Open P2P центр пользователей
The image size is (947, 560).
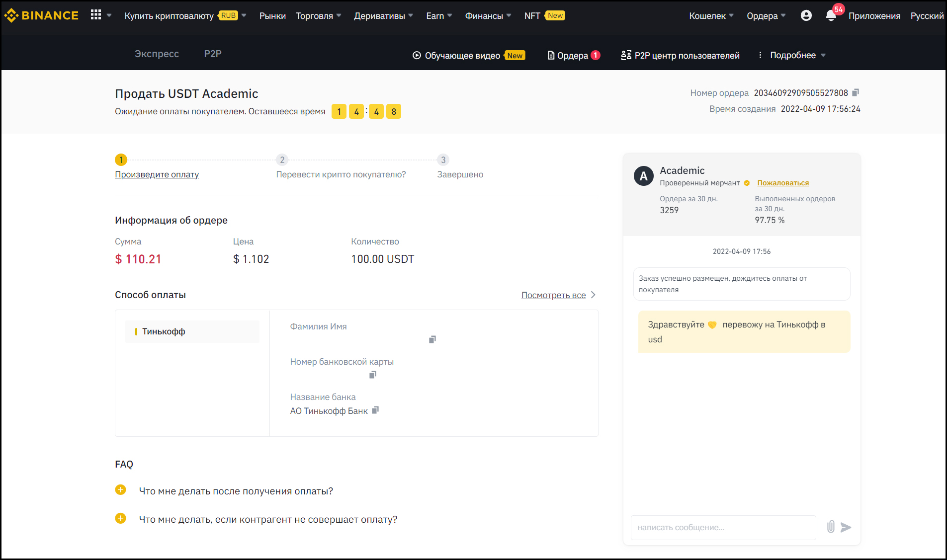tap(680, 56)
